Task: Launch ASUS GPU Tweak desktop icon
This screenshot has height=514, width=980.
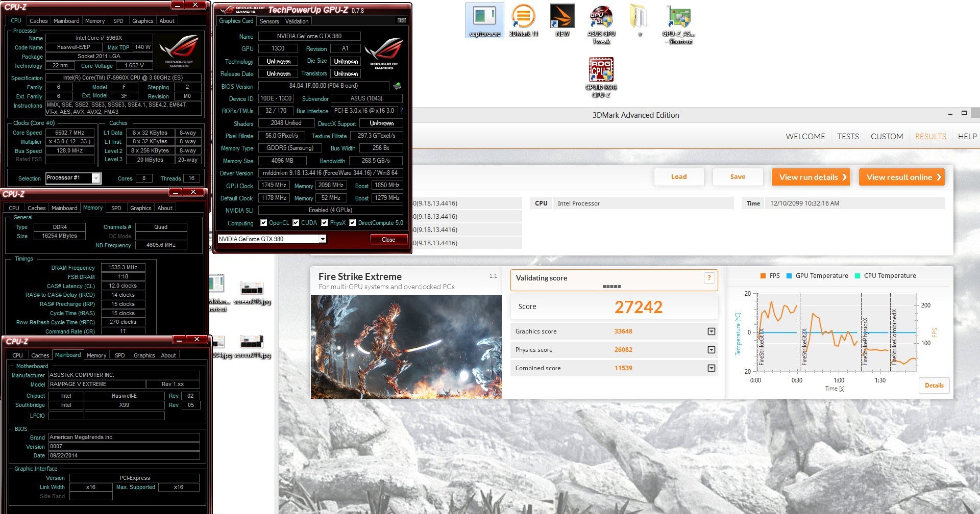Action: pyautogui.click(x=601, y=24)
